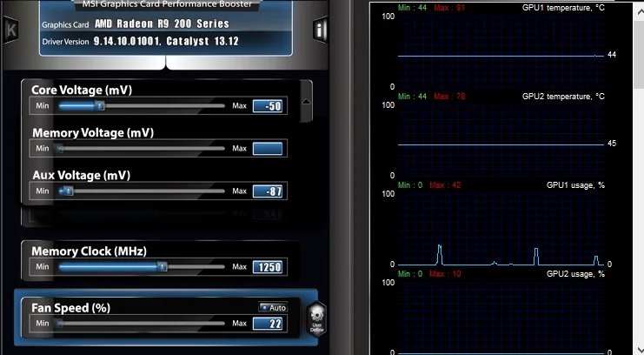Screen dimensions: 644x355
Task: Click the GPU1 usage graph
Action: [501, 230]
